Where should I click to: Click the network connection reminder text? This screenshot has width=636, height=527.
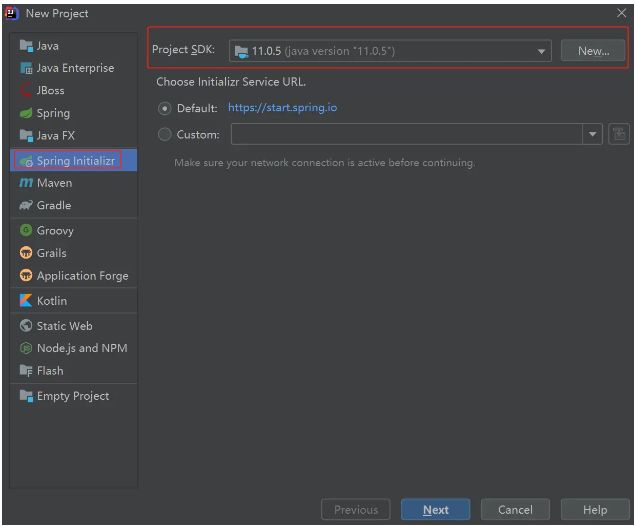[324, 163]
